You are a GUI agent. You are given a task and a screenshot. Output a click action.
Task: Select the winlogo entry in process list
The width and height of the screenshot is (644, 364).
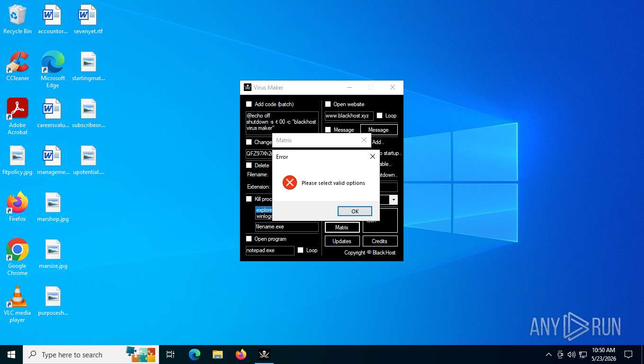click(264, 216)
